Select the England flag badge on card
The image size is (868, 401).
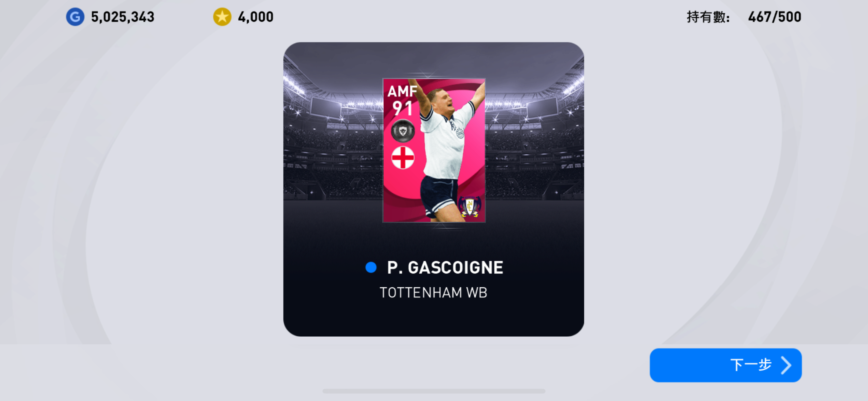click(x=403, y=157)
